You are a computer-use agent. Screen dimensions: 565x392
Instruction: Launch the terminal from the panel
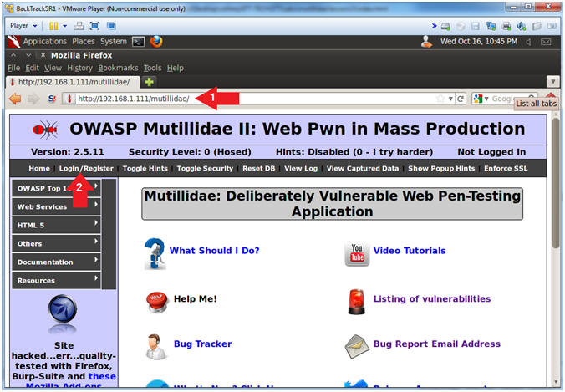coord(139,42)
